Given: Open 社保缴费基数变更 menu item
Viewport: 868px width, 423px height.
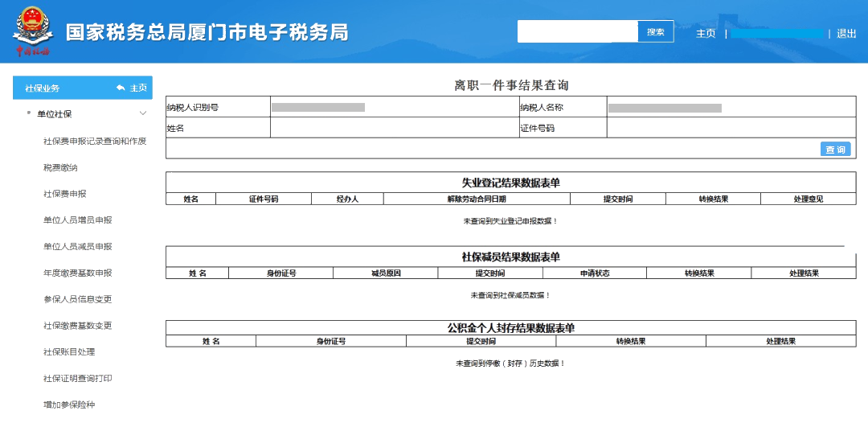Looking at the screenshot, I should click(x=77, y=326).
